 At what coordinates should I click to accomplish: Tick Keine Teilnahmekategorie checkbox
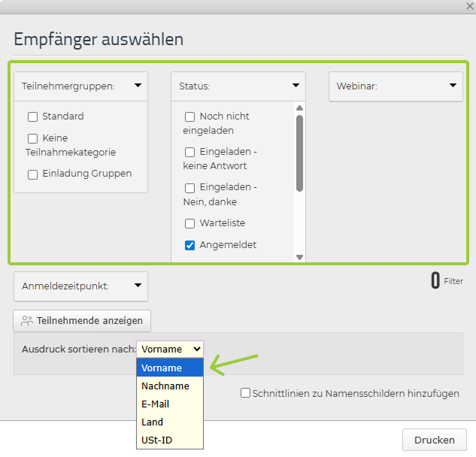tap(33, 139)
